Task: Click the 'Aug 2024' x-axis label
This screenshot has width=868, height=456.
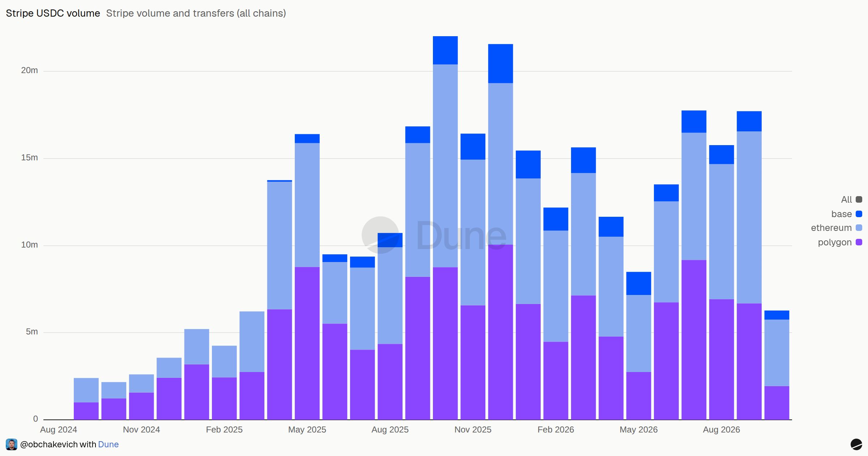Action: (59, 430)
